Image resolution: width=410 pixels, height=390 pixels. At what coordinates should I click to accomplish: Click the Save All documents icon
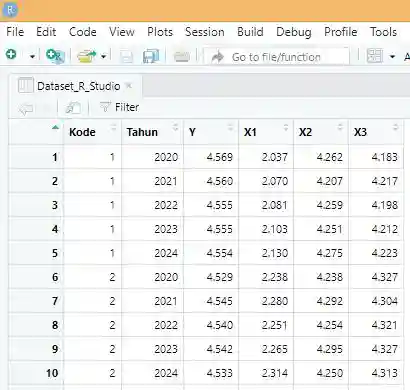pyautogui.click(x=151, y=56)
